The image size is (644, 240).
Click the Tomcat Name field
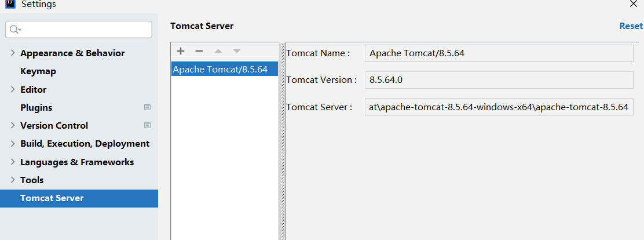point(499,53)
